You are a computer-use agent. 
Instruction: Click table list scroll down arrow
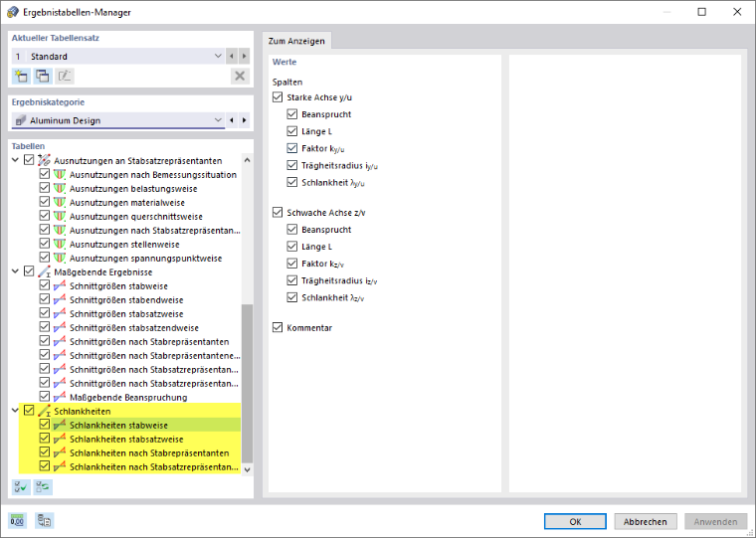click(x=248, y=469)
